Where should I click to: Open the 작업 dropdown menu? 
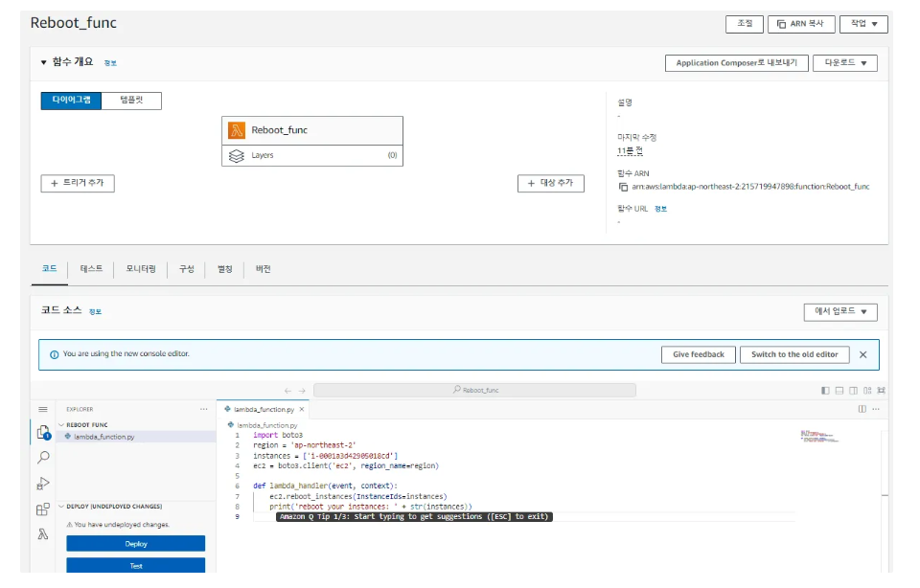pos(863,24)
